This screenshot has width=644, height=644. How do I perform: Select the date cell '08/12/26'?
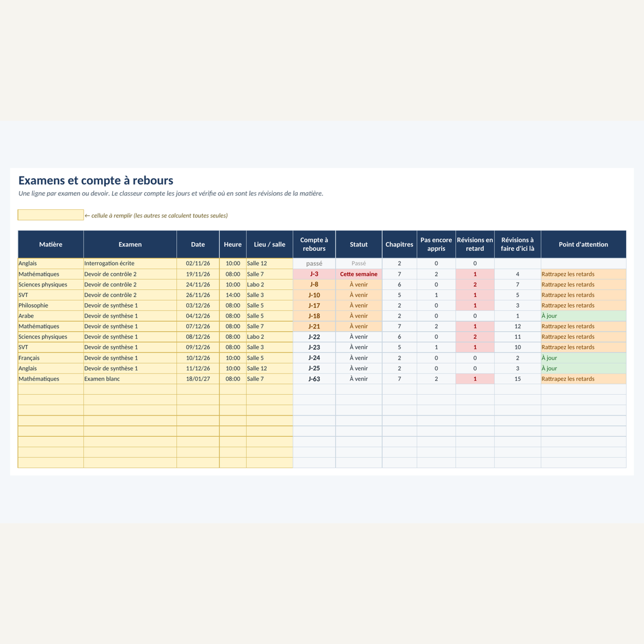pyautogui.click(x=198, y=337)
